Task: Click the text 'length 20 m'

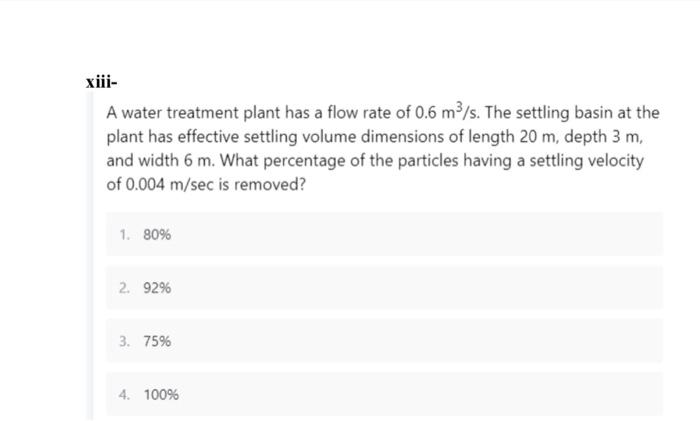Action: tap(506, 137)
